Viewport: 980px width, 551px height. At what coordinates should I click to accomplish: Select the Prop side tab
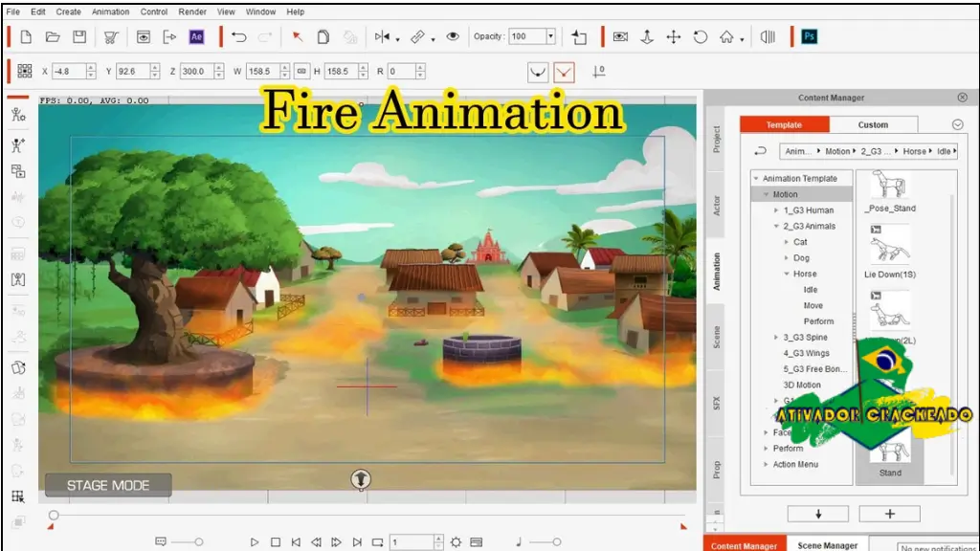(x=716, y=470)
